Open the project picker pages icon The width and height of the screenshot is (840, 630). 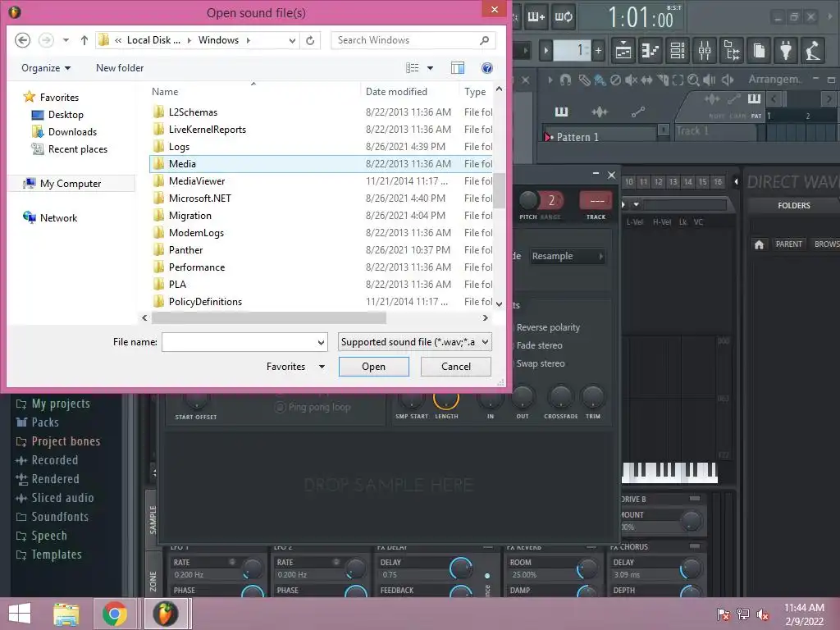(759, 51)
